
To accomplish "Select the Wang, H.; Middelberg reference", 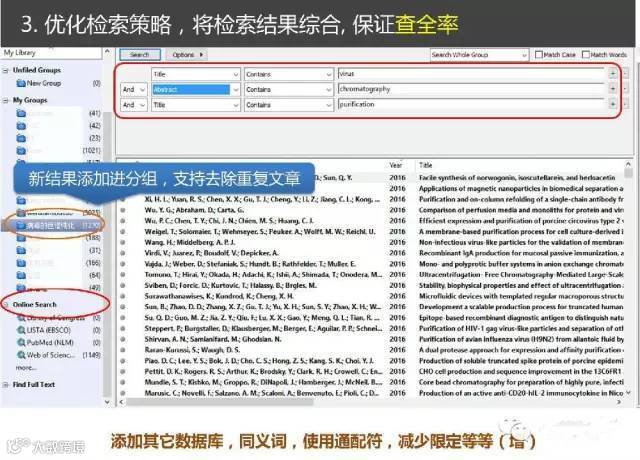I will click(190, 242).
